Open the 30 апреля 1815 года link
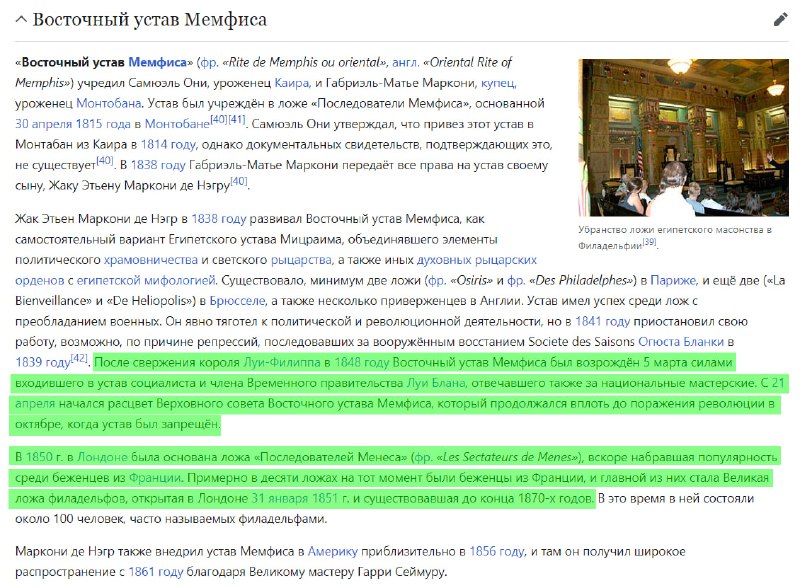The image size is (800, 588). click(x=73, y=124)
